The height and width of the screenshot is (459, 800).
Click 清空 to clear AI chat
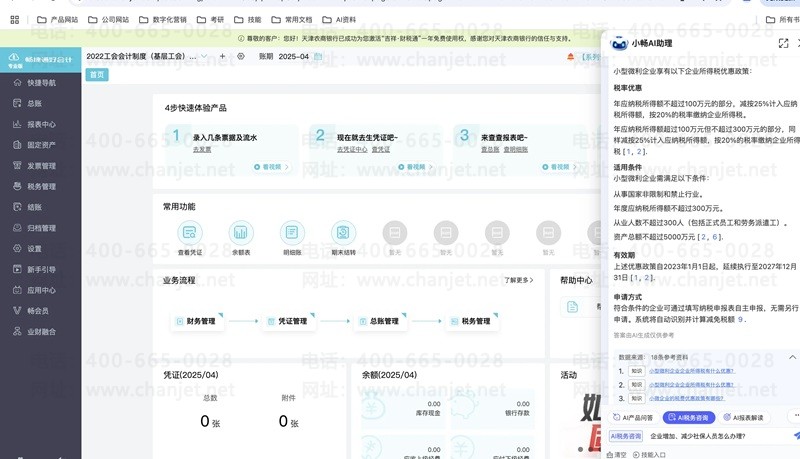[616, 454]
